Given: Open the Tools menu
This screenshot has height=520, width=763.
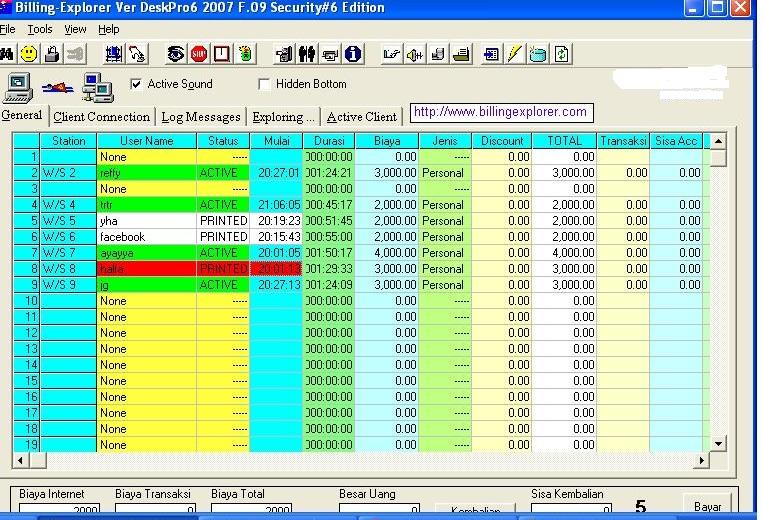Looking at the screenshot, I should (x=40, y=29).
